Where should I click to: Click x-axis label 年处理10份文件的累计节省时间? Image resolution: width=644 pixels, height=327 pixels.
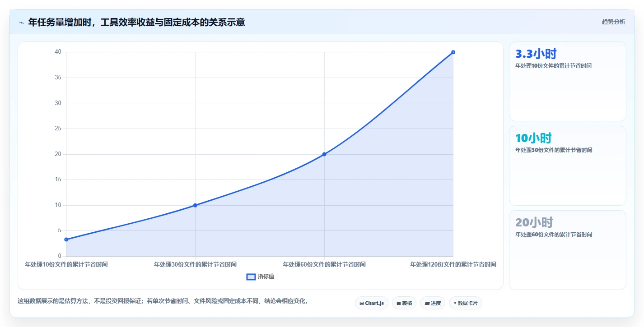click(66, 264)
